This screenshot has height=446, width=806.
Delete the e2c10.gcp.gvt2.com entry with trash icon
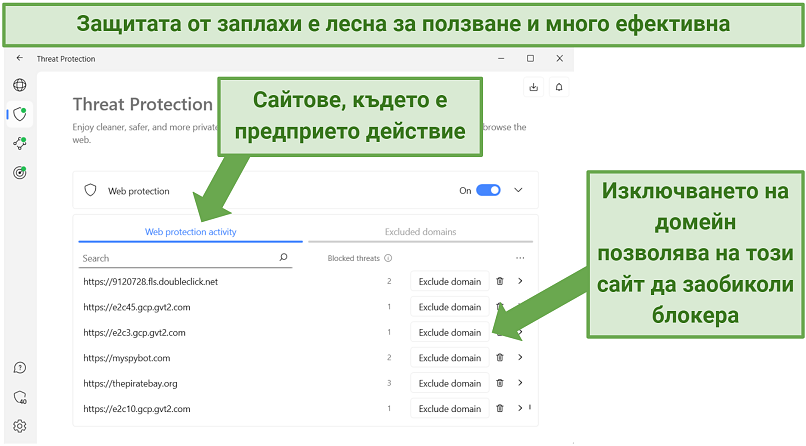[x=500, y=408]
